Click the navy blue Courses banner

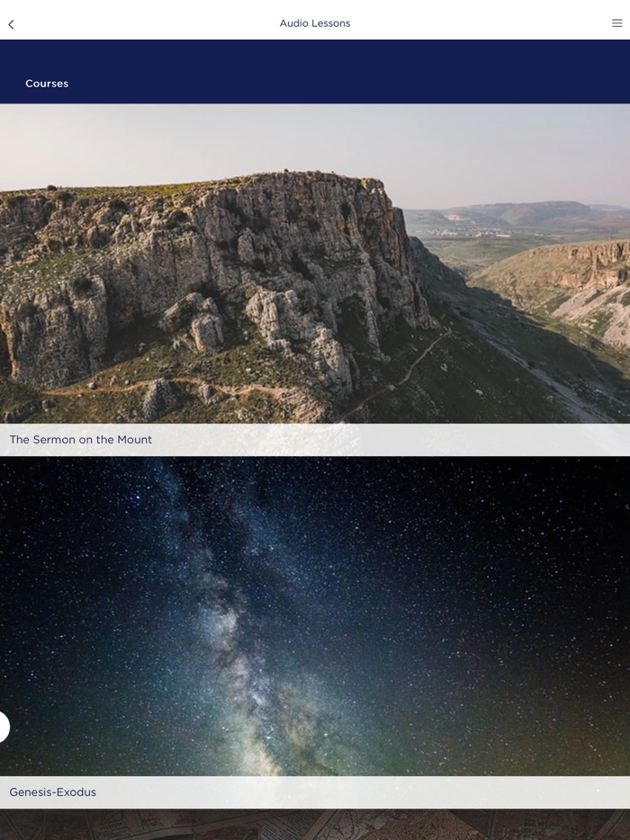tap(315, 71)
